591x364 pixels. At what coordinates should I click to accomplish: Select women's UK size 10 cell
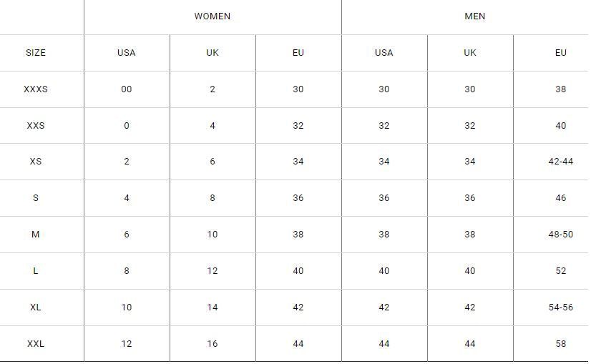tap(213, 235)
